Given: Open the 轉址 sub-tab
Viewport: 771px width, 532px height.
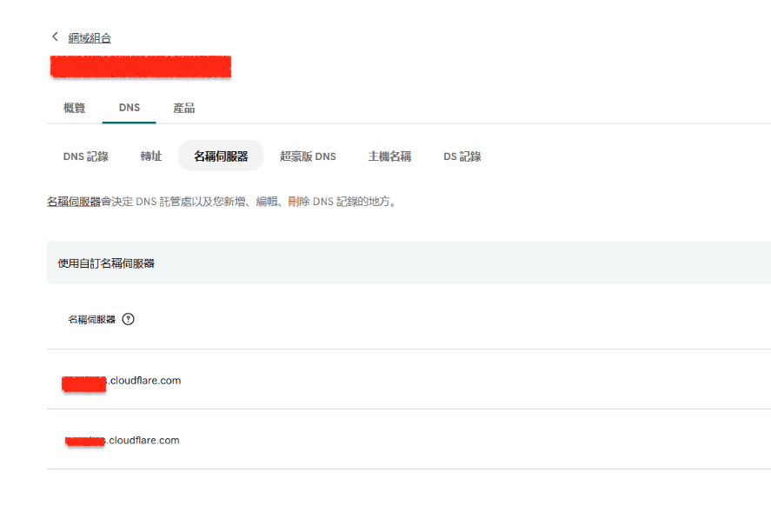Looking at the screenshot, I should click(151, 156).
